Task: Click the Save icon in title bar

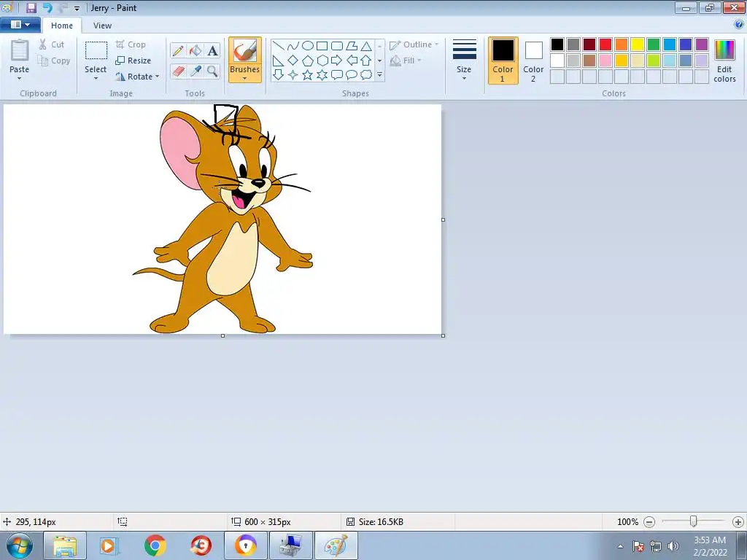Action: click(31, 8)
